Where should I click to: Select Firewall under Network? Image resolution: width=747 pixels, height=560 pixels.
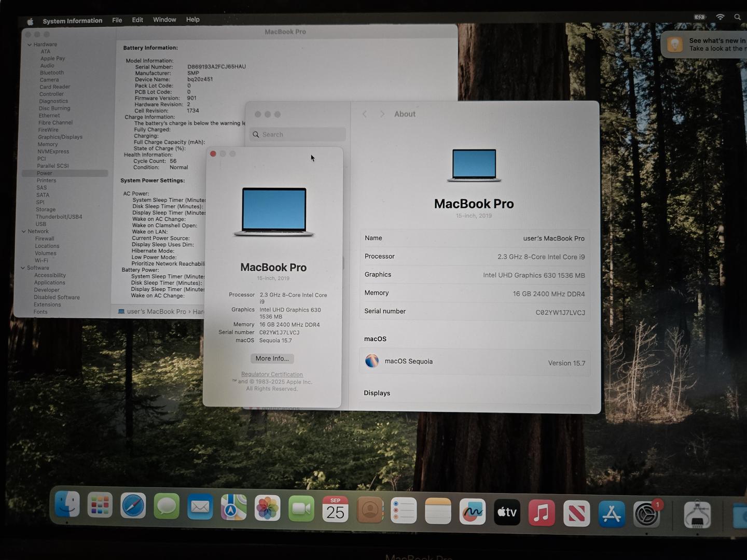point(45,239)
